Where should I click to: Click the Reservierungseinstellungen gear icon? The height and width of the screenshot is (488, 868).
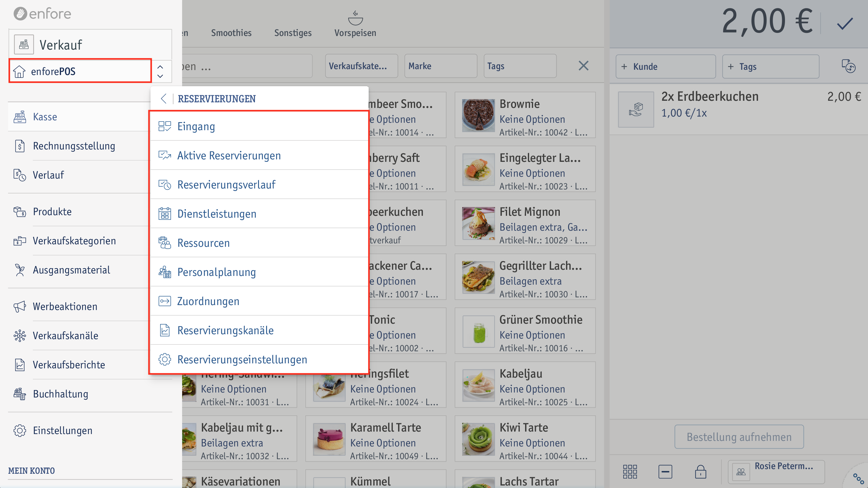[x=165, y=359]
